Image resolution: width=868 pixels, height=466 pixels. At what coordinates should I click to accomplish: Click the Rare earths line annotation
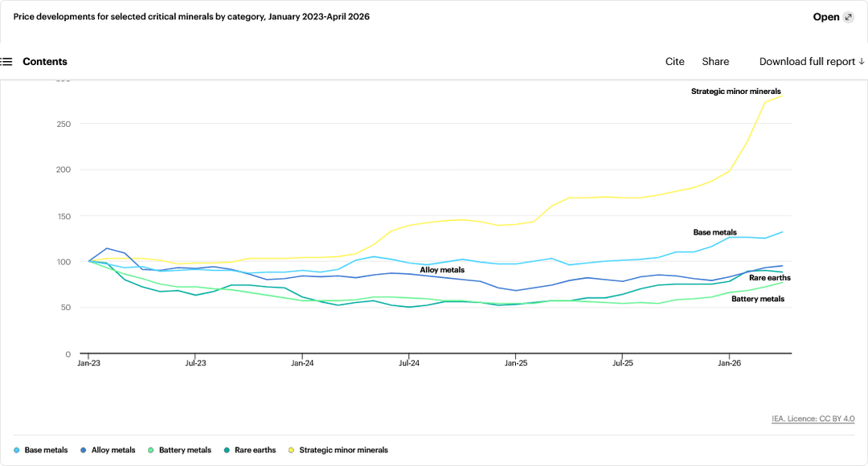[x=769, y=278]
